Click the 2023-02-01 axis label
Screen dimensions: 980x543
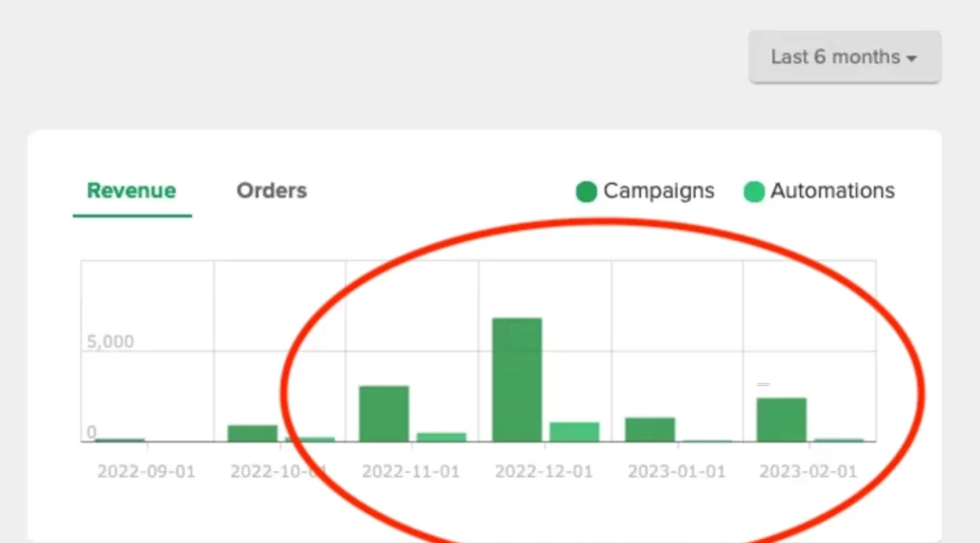pyautogui.click(x=808, y=472)
